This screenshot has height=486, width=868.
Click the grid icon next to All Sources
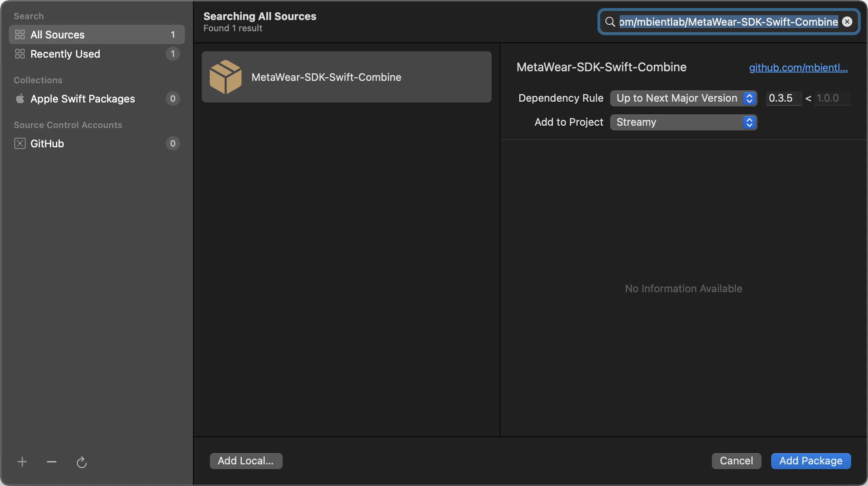tap(20, 34)
